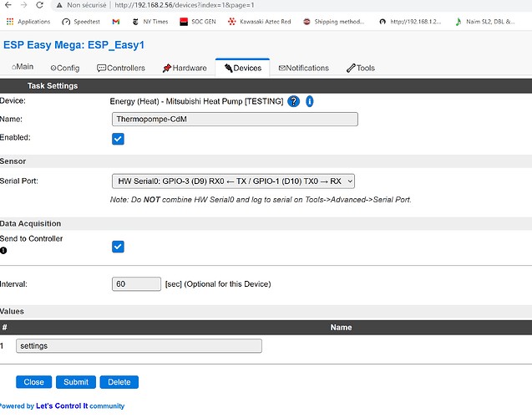Toggle the Send to Controller checkbox
The width and height of the screenshot is (532, 418).
[x=118, y=247]
